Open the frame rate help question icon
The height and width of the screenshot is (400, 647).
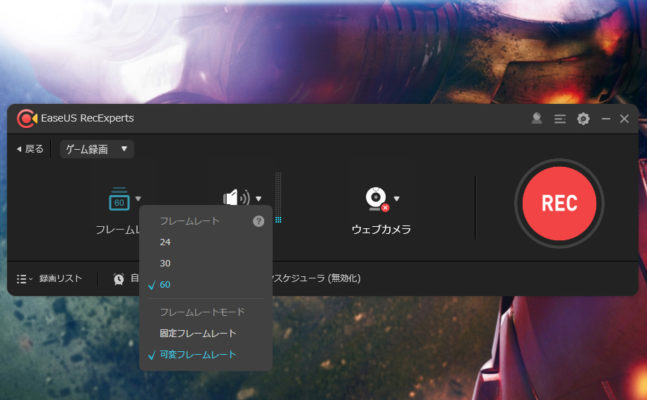[258, 221]
